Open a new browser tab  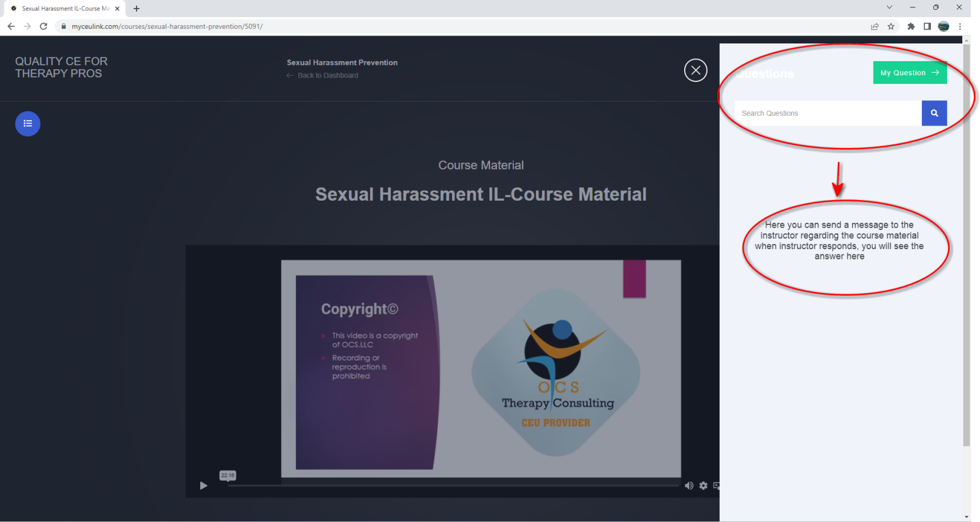click(x=137, y=9)
